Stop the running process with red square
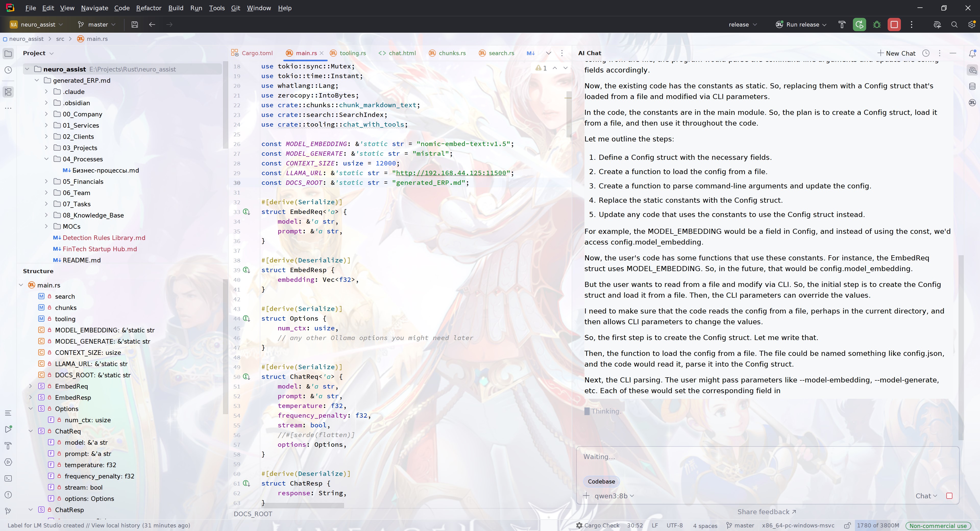This screenshot has height=531, width=980. click(x=894, y=24)
